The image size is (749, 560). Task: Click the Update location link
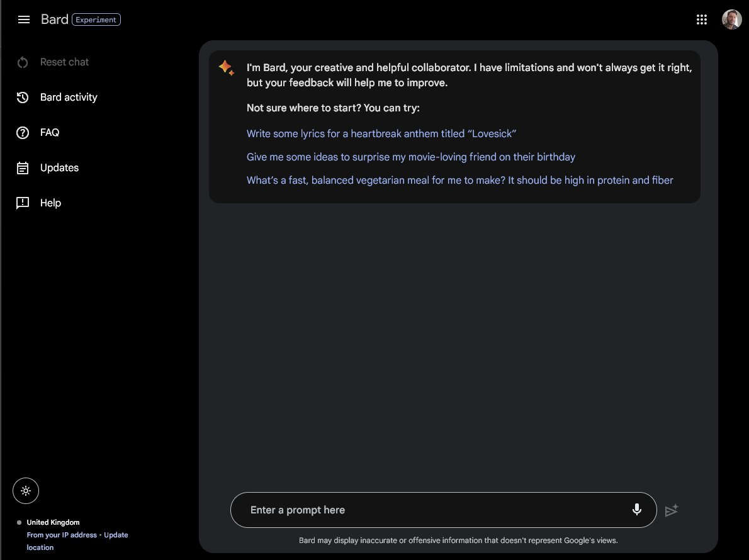pyautogui.click(x=116, y=535)
